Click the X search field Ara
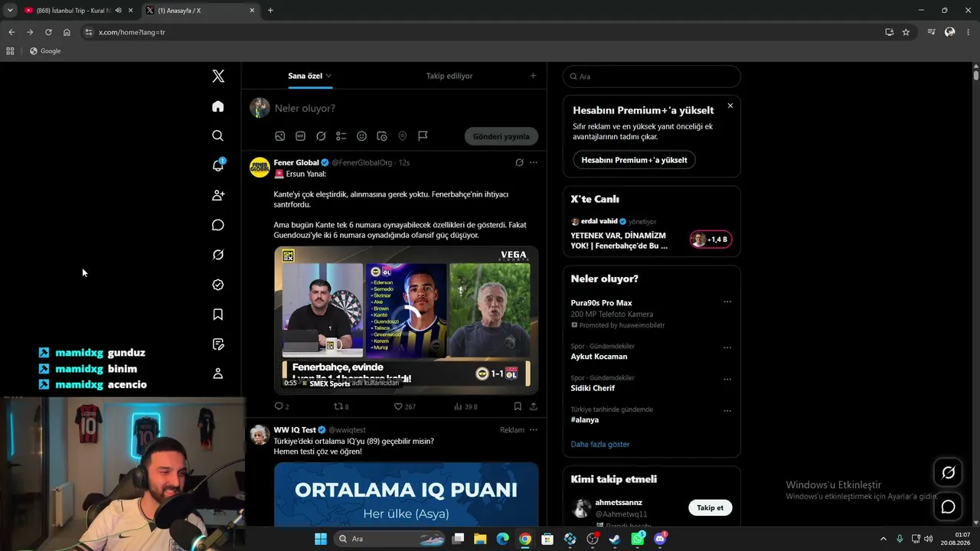Screen dimensions: 980x551 pyautogui.click(x=652, y=77)
